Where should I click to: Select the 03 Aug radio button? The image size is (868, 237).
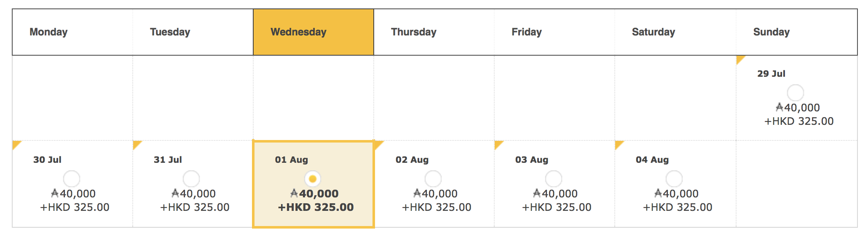(554, 179)
